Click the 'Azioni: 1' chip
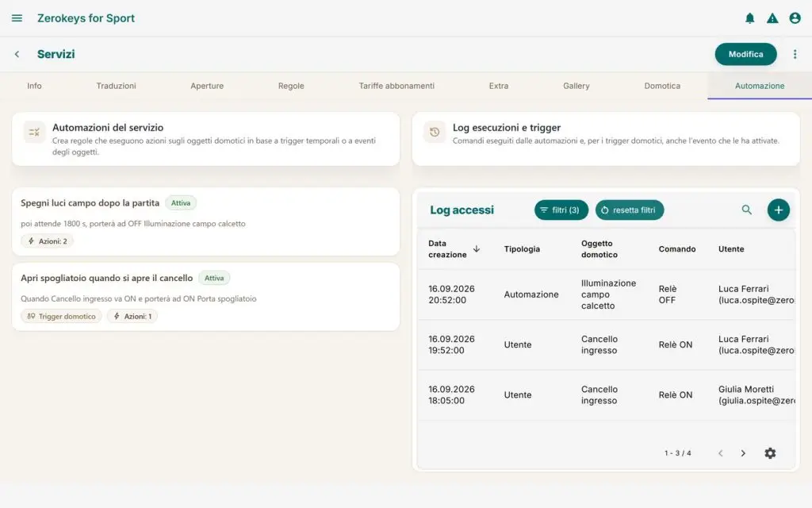 coord(132,316)
